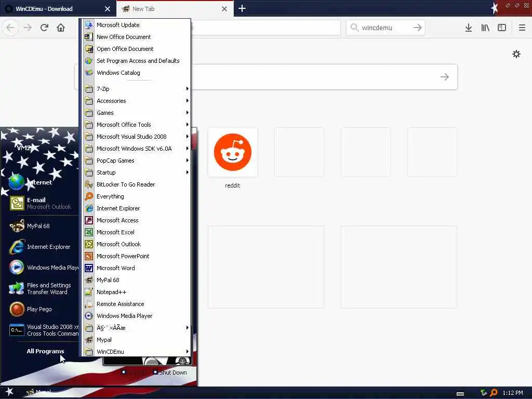Expand the PopCap Games folder
The image size is (532, 399).
click(x=137, y=161)
